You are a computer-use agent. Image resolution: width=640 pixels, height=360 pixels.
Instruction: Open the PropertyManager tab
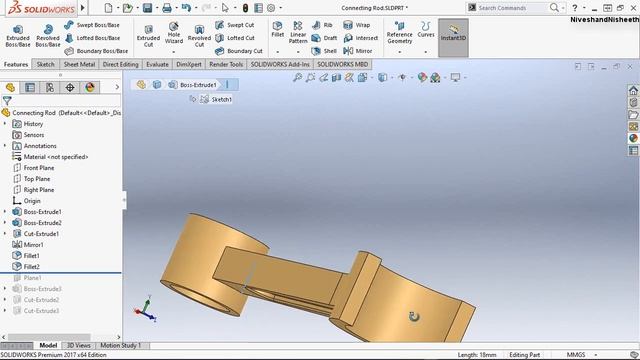coord(30,87)
